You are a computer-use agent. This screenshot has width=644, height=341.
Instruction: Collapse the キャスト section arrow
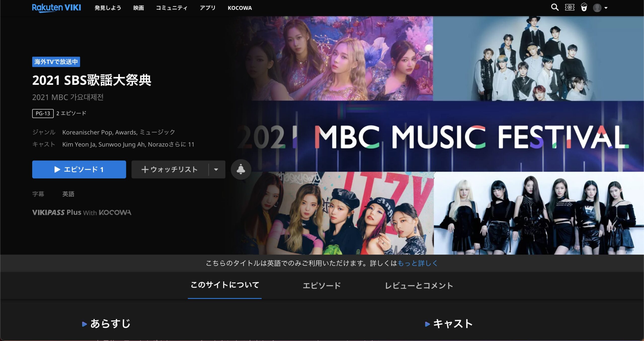[x=427, y=324]
